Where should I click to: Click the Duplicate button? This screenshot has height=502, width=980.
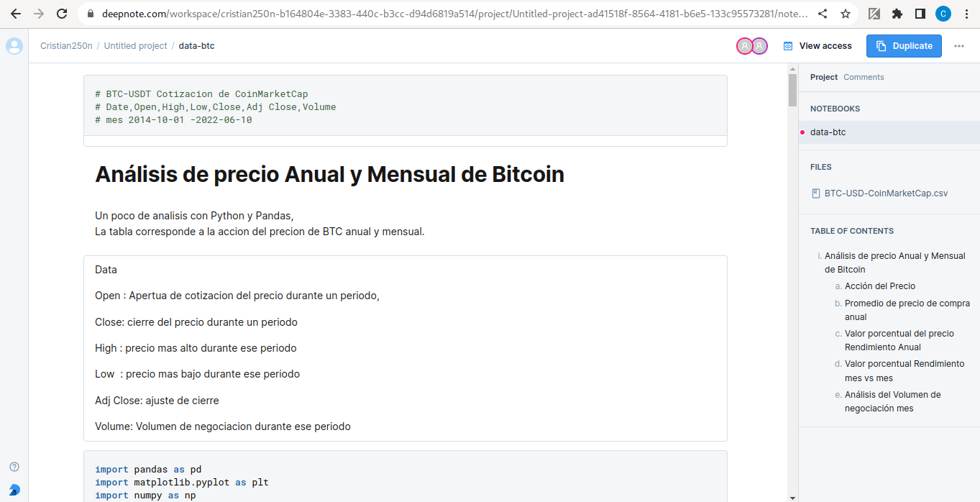904,46
